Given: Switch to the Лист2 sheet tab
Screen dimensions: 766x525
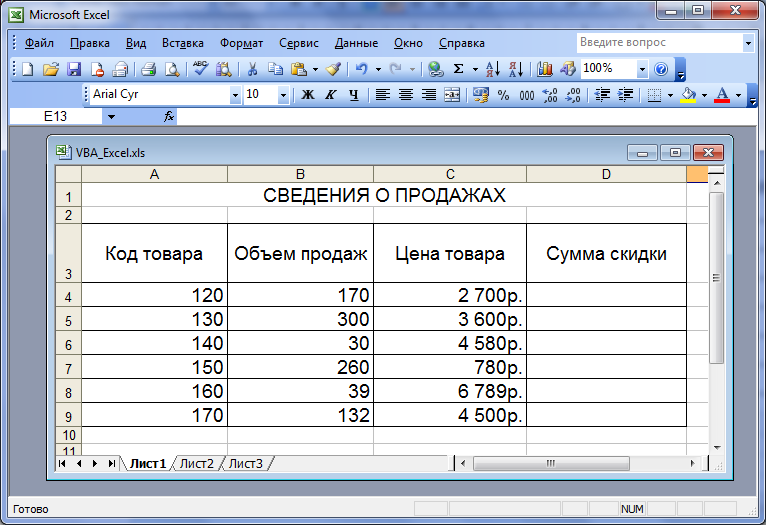Looking at the screenshot, I should [196, 463].
